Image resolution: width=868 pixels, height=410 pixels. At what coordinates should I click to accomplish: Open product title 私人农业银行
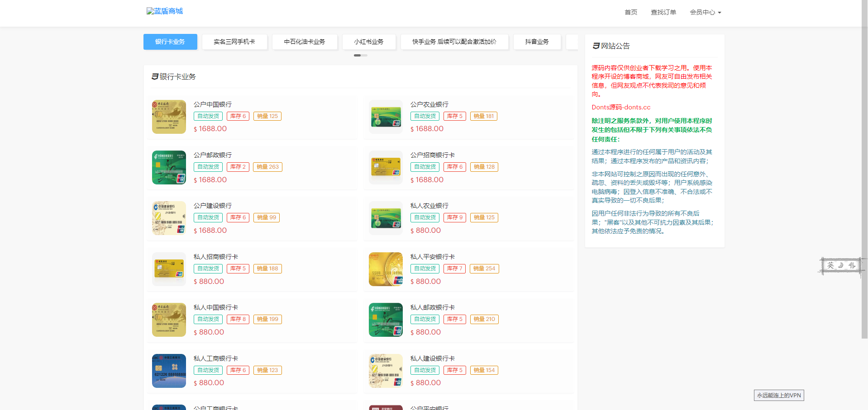pyautogui.click(x=429, y=206)
